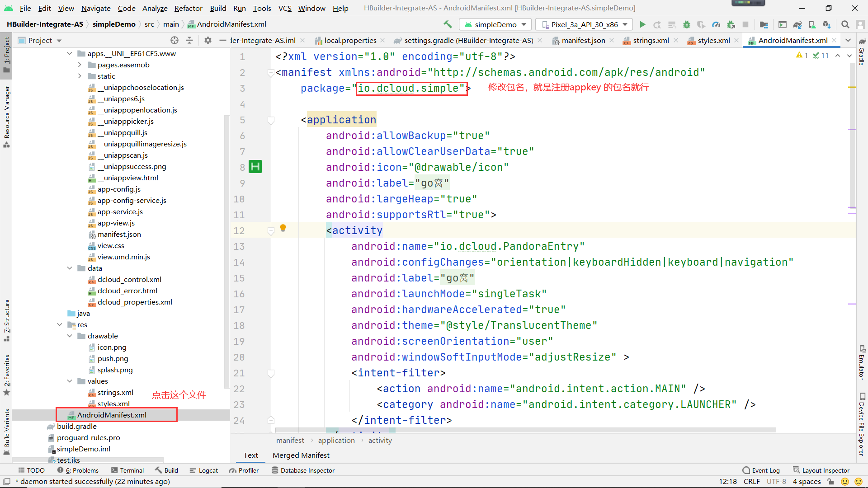This screenshot has width=868, height=488.
Task: Select dcloud_control.xml in project tree
Action: pos(129,279)
